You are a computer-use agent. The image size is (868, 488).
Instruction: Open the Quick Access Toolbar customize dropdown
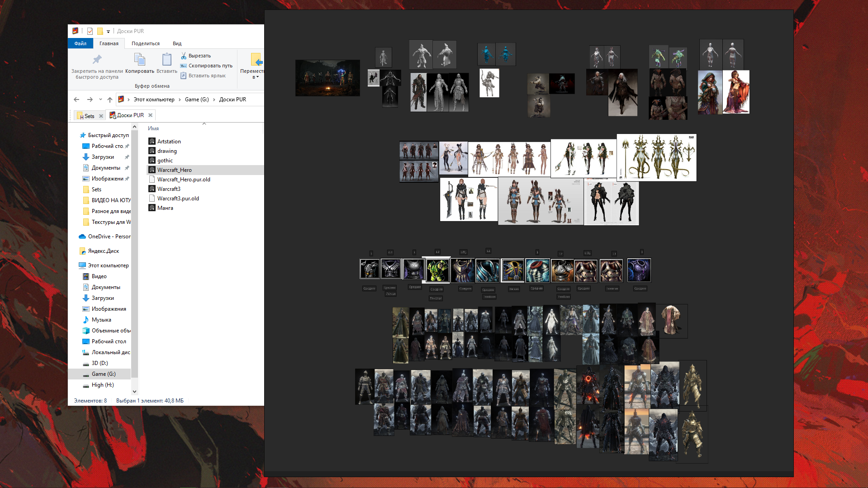coord(109,31)
